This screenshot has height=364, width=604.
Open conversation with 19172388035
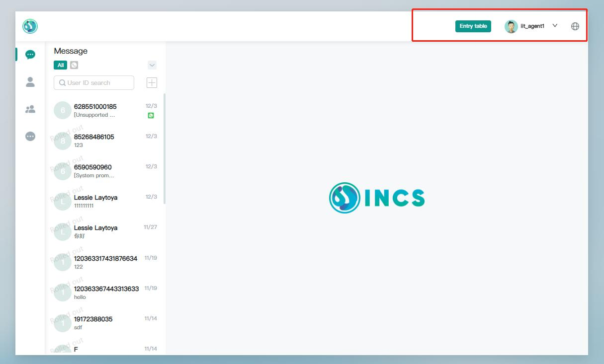(x=105, y=323)
